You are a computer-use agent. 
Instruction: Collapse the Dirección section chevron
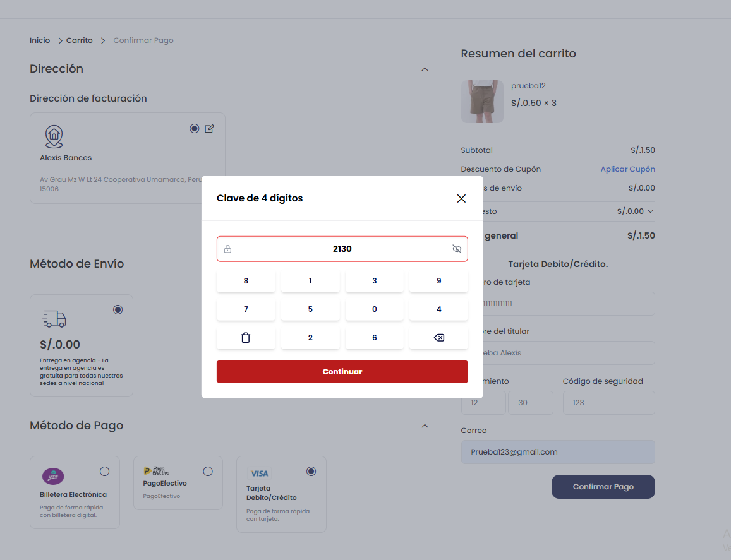tap(425, 69)
